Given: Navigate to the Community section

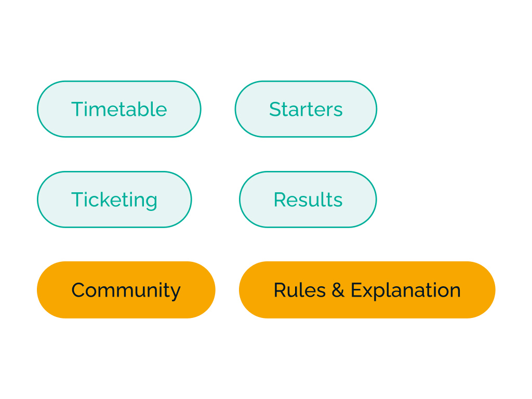Looking at the screenshot, I should (x=126, y=290).
